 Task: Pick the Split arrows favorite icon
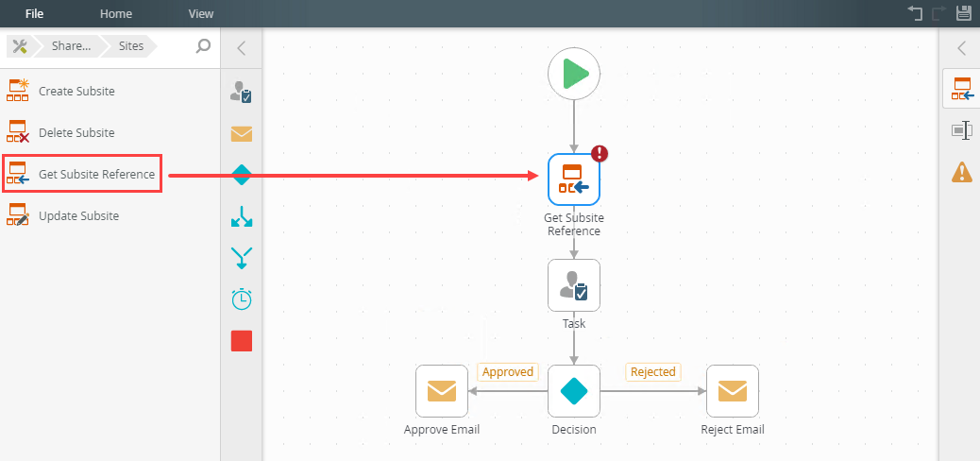coord(242,216)
